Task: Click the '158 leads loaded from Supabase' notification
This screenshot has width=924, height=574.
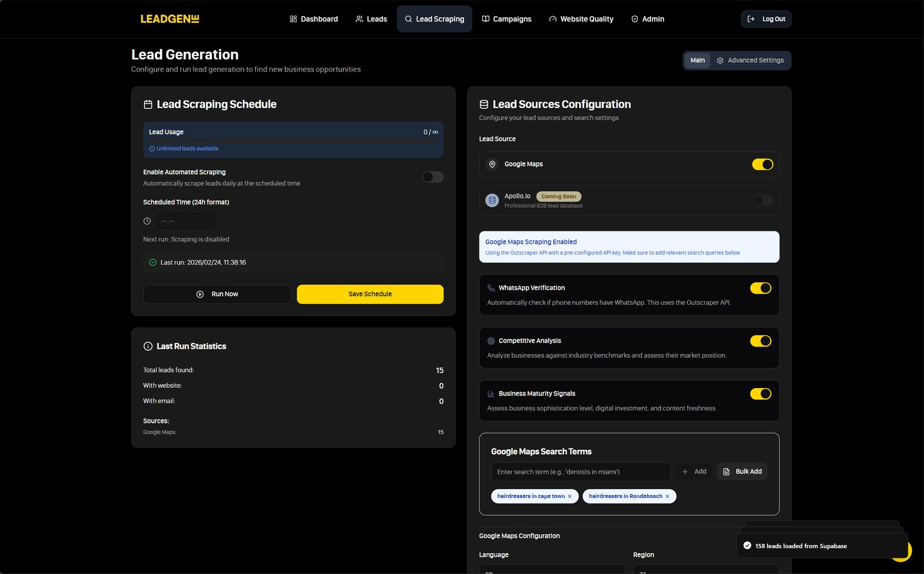Action: click(822, 546)
